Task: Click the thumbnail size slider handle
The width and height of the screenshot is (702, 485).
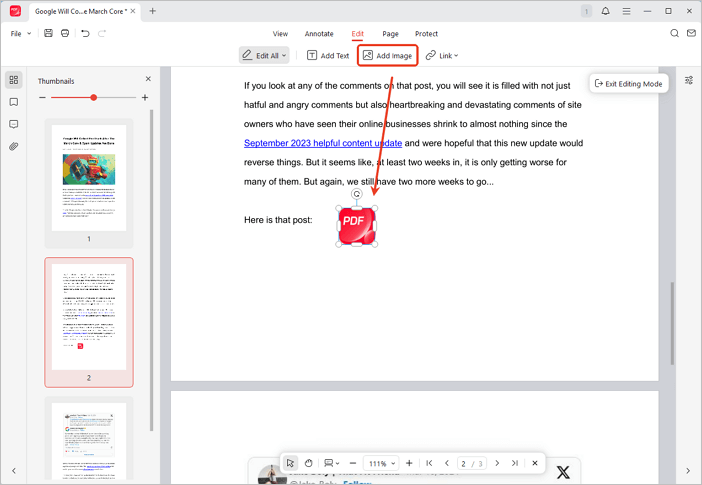Action: (94, 97)
